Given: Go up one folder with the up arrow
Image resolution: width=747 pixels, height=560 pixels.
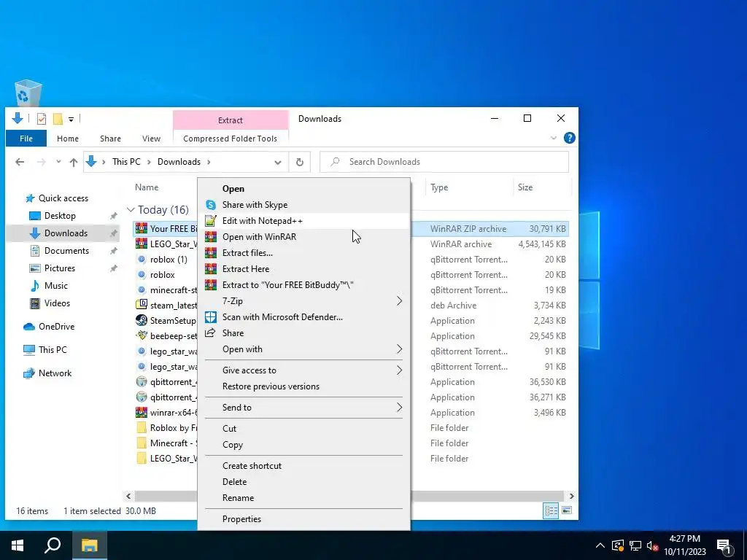Looking at the screenshot, I should click(74, 162).
